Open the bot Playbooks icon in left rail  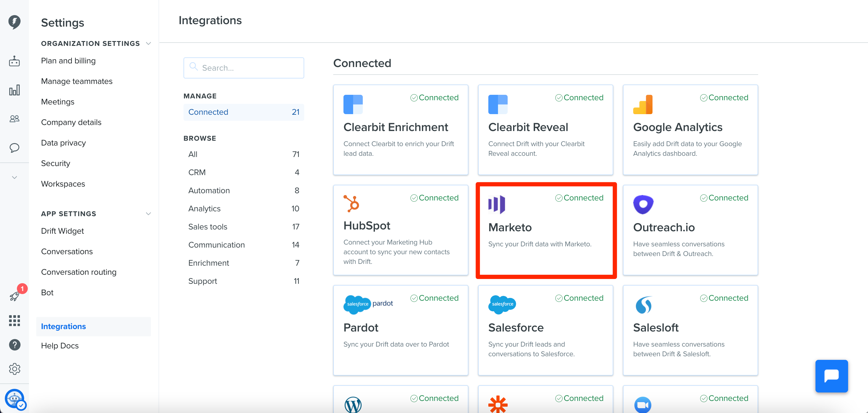[14, 61]
